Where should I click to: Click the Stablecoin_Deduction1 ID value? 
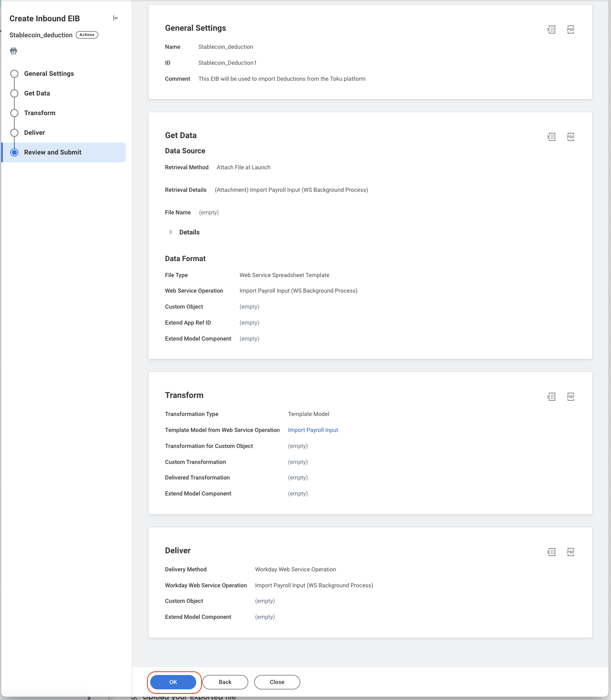point(227,63)
